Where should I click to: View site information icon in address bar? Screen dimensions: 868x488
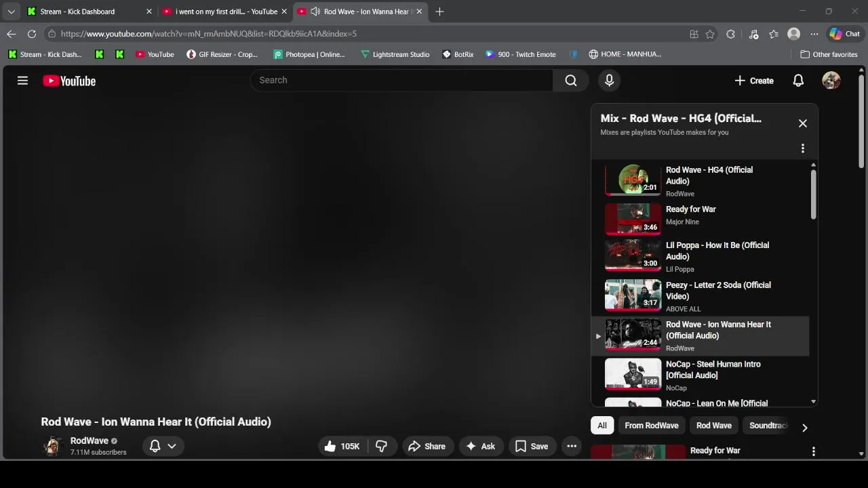52,34
